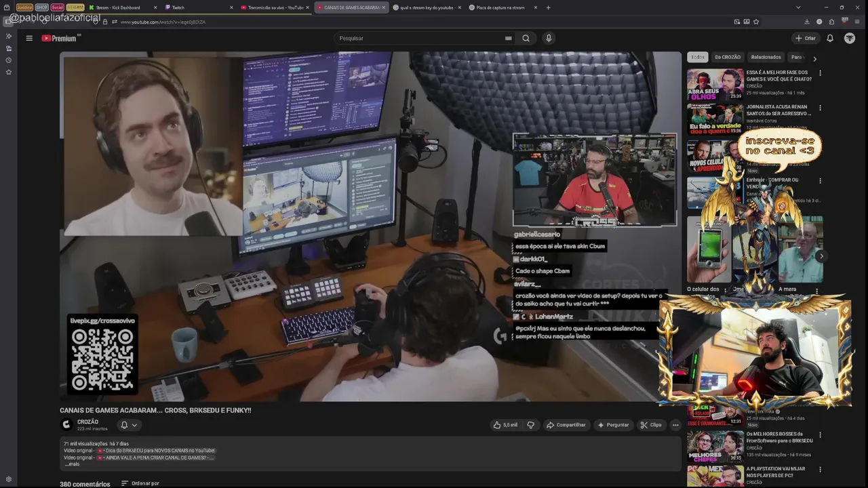Open options for ESSA É A MELHOR FASE video
The image size is (868, 488).
(x=820, y=73)
